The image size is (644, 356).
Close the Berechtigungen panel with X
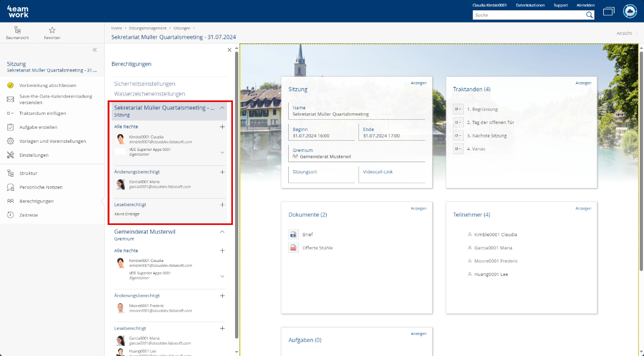[230, 50]
